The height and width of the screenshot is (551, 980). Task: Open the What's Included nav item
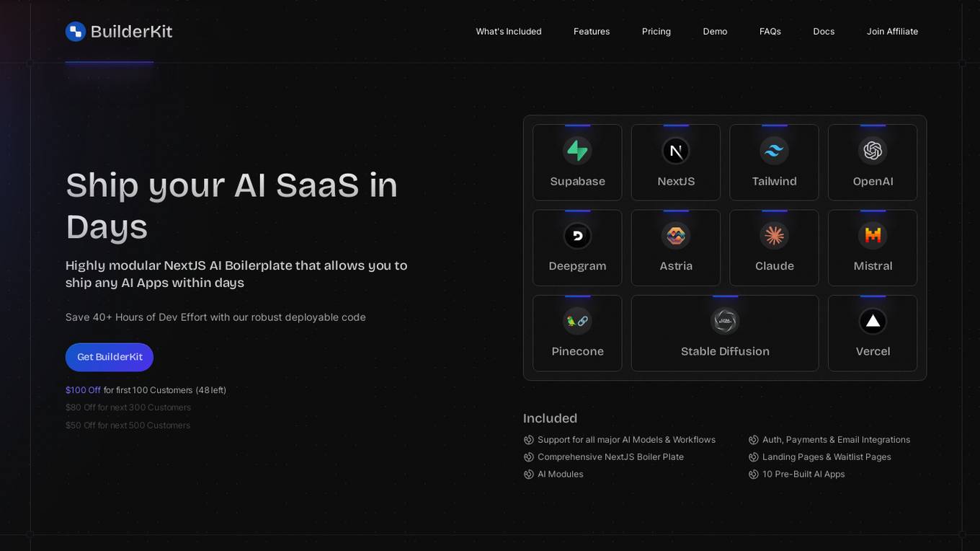click(509, 32)
